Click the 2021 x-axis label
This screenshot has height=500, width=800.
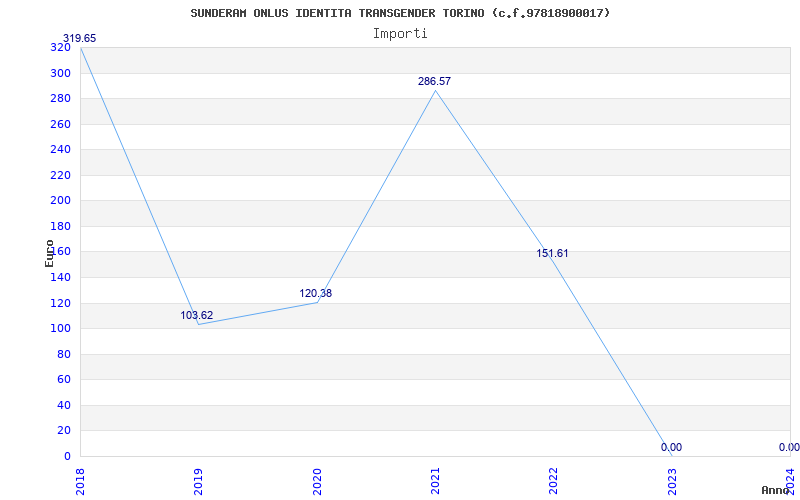coord(435,481)
